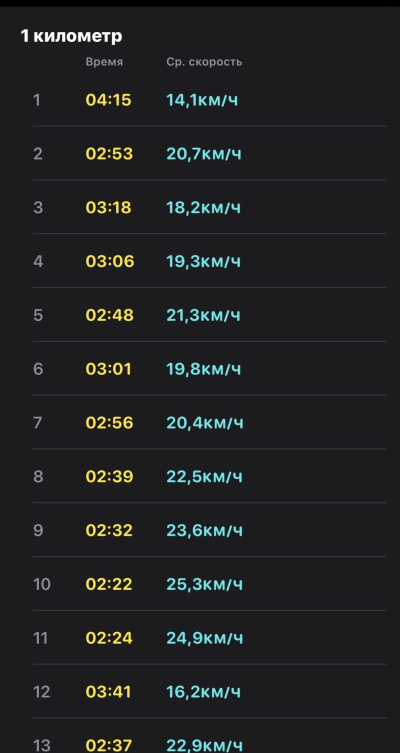The image size is (400, 753).
Task: Open the split row with time 03:18
Action: click(209, 207)
